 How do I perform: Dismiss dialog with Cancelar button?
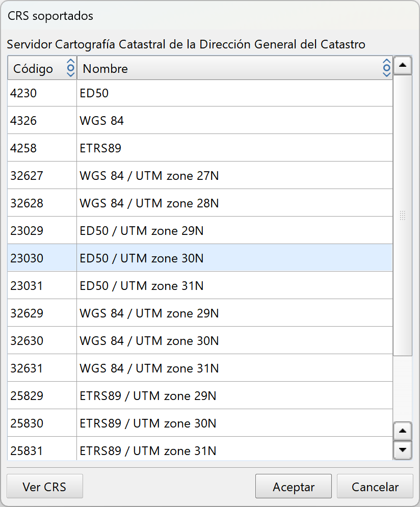coord(375,487)
